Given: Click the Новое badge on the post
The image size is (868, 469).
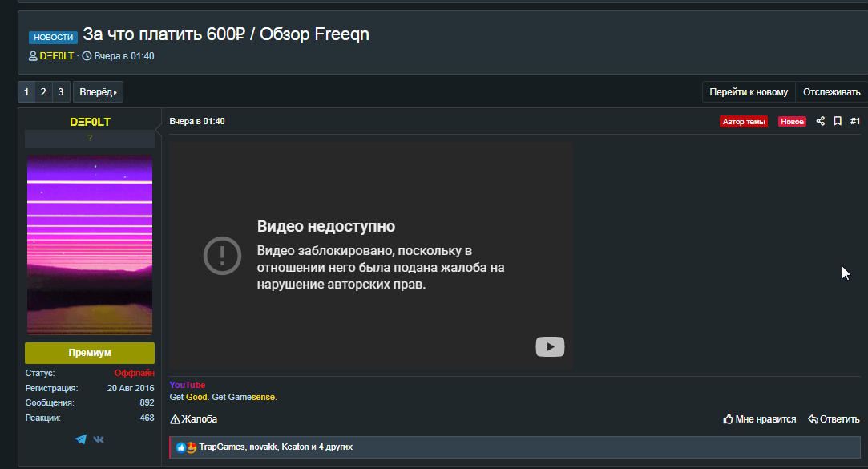Looking at the screenshot, I should tap(792, 122).
